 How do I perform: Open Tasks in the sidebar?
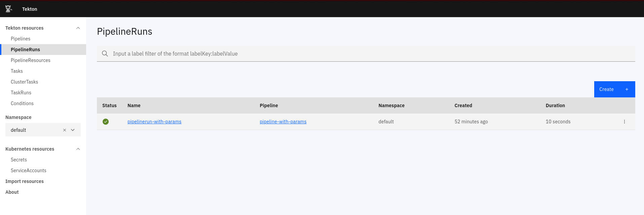(x=17, y=71)
